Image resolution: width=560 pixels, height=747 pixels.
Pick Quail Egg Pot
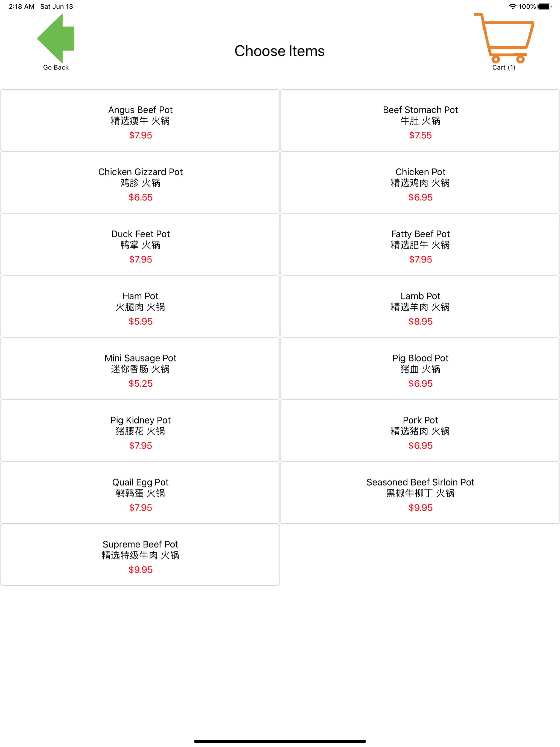click(x=140, y=493)
